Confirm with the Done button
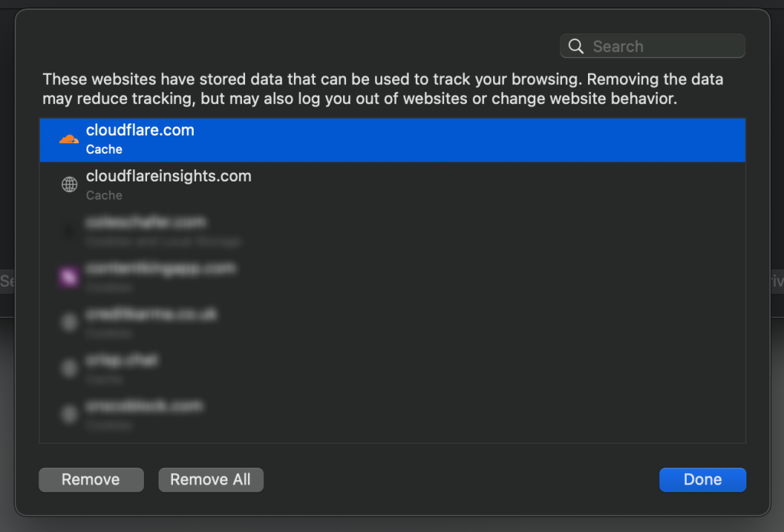This screenshot has height=532, width=784. 702,480
